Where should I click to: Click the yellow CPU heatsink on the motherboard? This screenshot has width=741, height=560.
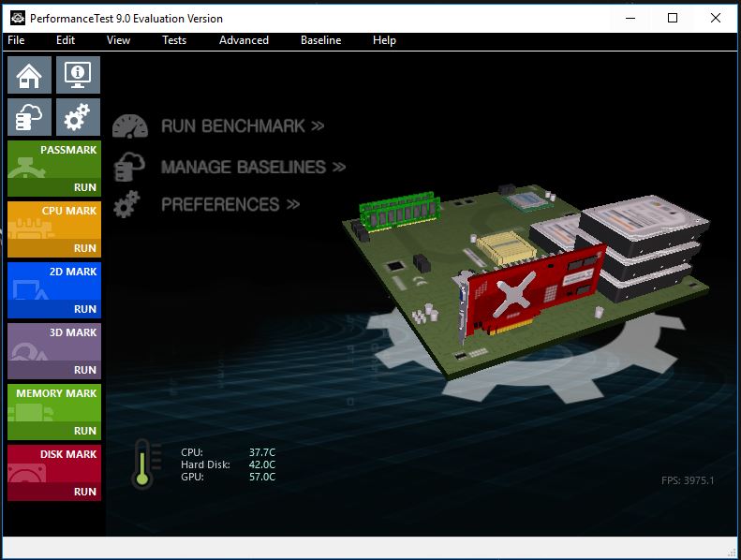click(x=504, y=246)
